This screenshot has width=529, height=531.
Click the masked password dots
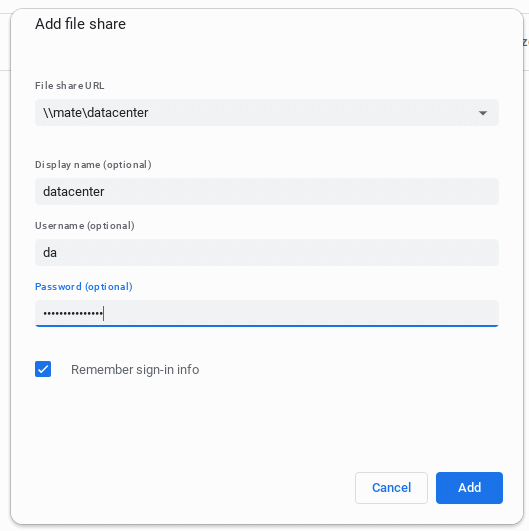73,314
